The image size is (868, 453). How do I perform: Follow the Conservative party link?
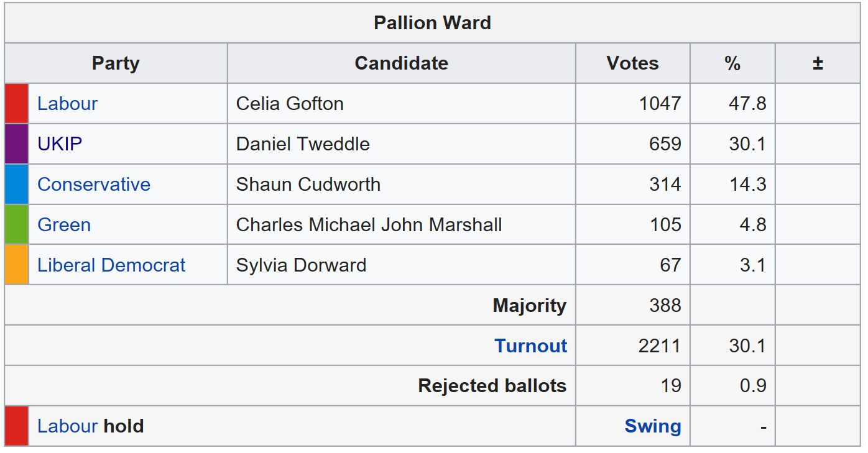click(94, 185)
